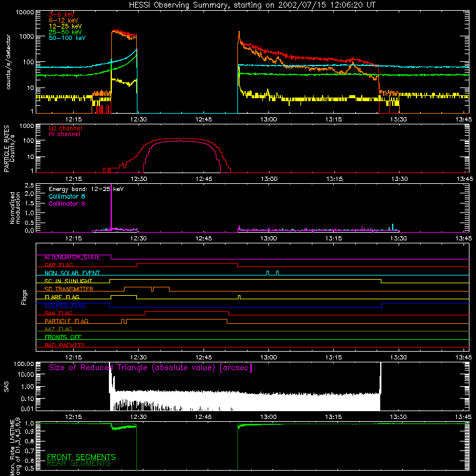Select the LO channel legend label
The height and width of the screenshot is (476, 476).
tap(65, 128)
